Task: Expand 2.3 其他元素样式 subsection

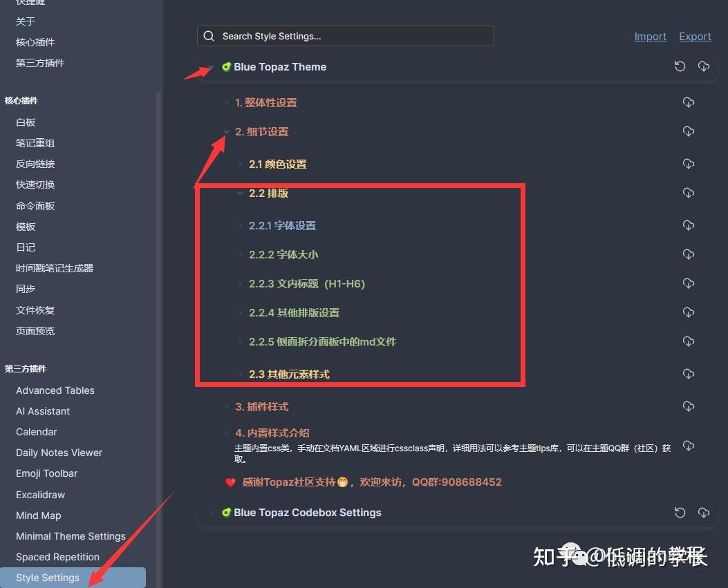Action: pos(240,374)
